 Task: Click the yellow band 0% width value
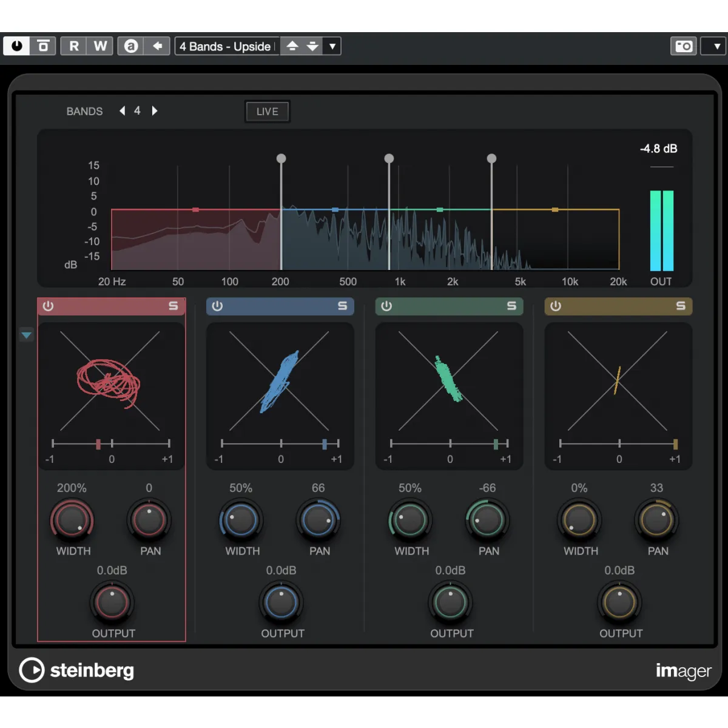[x=579, y=488]
